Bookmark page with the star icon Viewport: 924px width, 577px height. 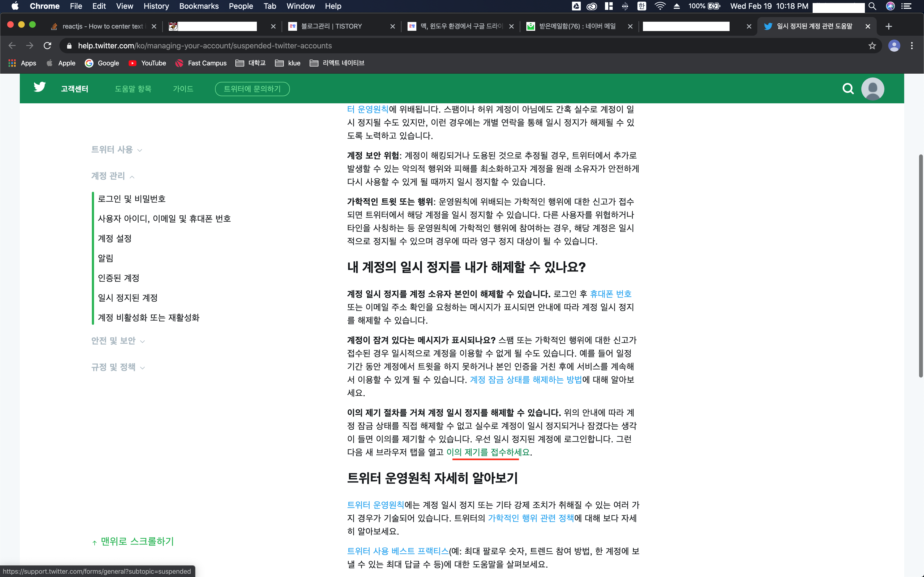coord(872,46)
